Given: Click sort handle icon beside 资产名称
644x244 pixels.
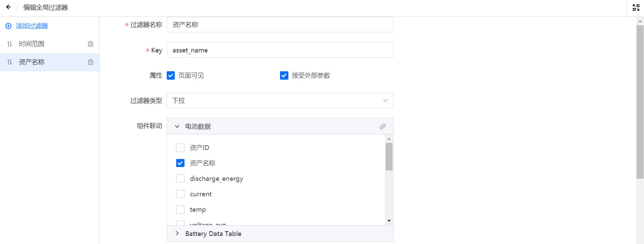Looking at the screenshot, I should click(9, 62).
